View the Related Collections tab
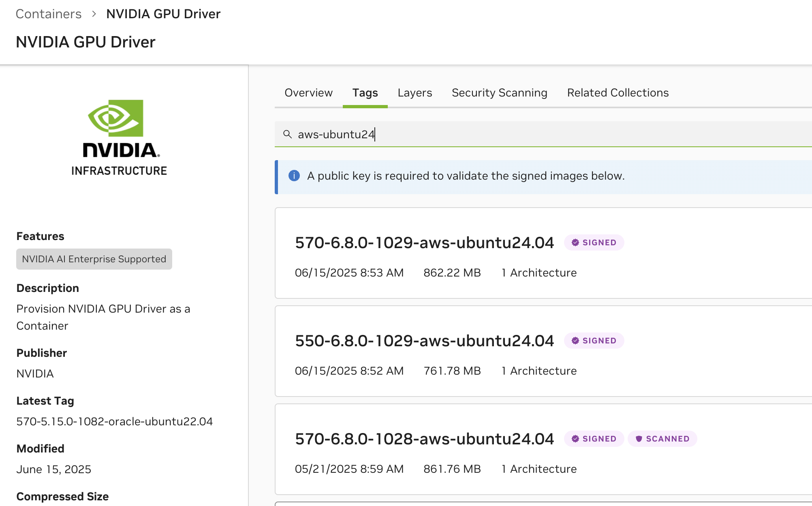Image resolution: width=812 pixels, height=506 pixels. (618, 93)
